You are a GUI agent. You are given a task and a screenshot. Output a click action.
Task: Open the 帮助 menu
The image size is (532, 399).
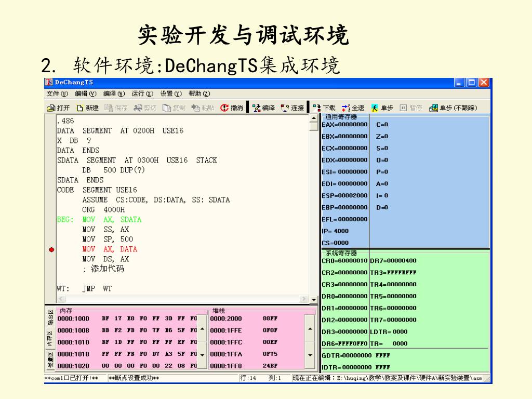(199, 94)
